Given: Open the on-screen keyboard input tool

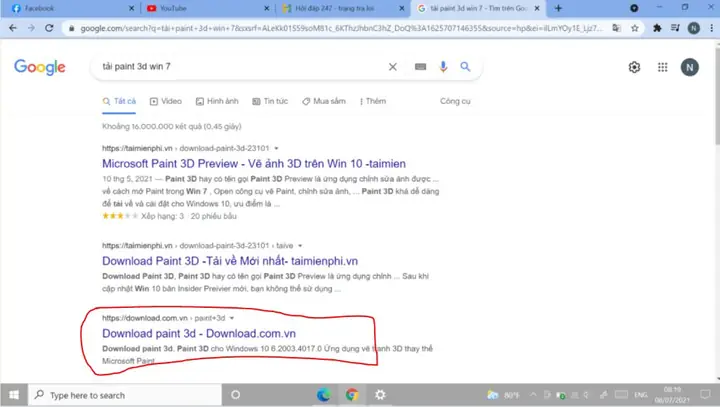Looking at the screenshot, I should pos(420,67).
